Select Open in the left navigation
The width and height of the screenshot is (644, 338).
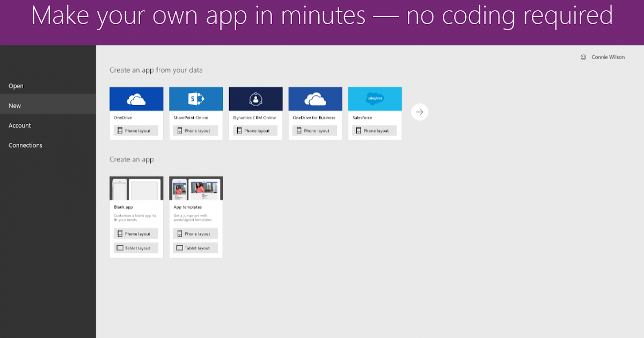(x=16, y=86)
